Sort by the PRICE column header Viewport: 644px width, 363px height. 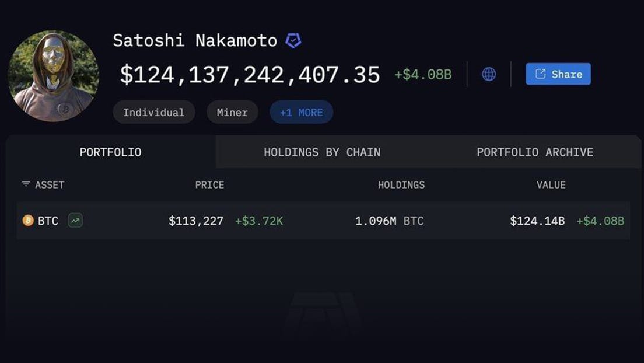pyautogui.click(x=209, y=185)
